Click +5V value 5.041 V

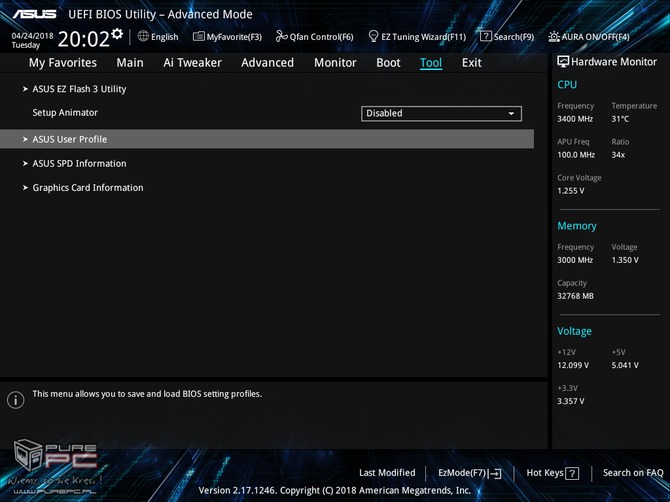(x=625, y=365)
